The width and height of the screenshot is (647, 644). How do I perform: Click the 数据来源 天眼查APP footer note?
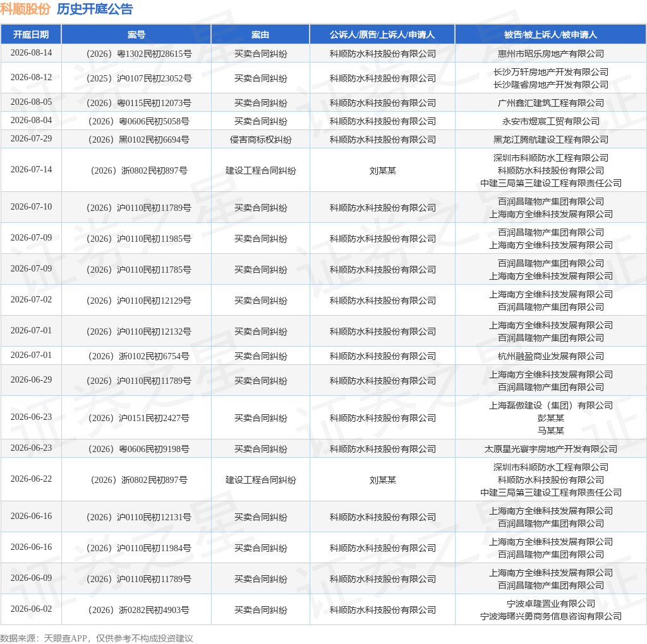click(x=97, y=638)
